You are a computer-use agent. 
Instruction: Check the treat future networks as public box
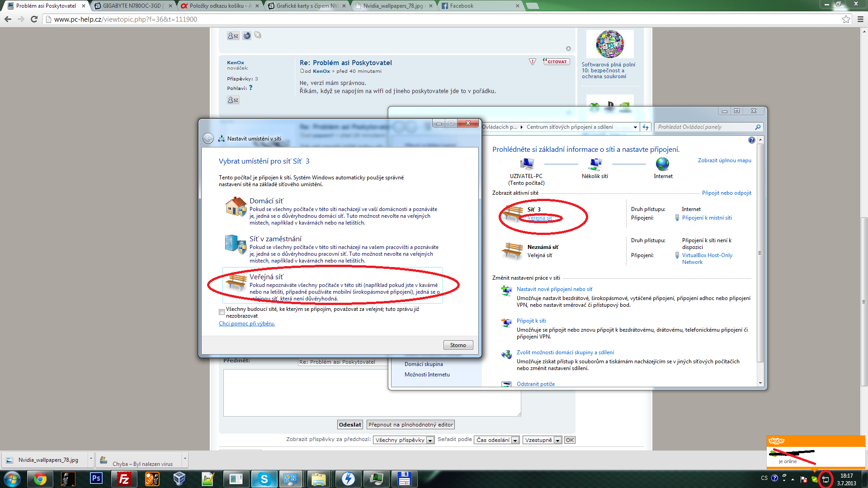click(x=222, y=312)
